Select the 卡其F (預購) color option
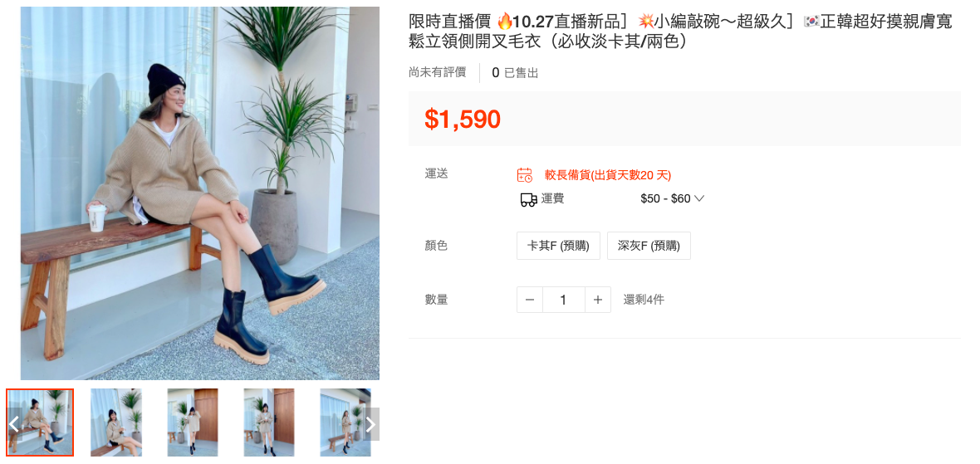Viewport: 980px width, 464px height. pyautogui.click(x=558, y=246)
